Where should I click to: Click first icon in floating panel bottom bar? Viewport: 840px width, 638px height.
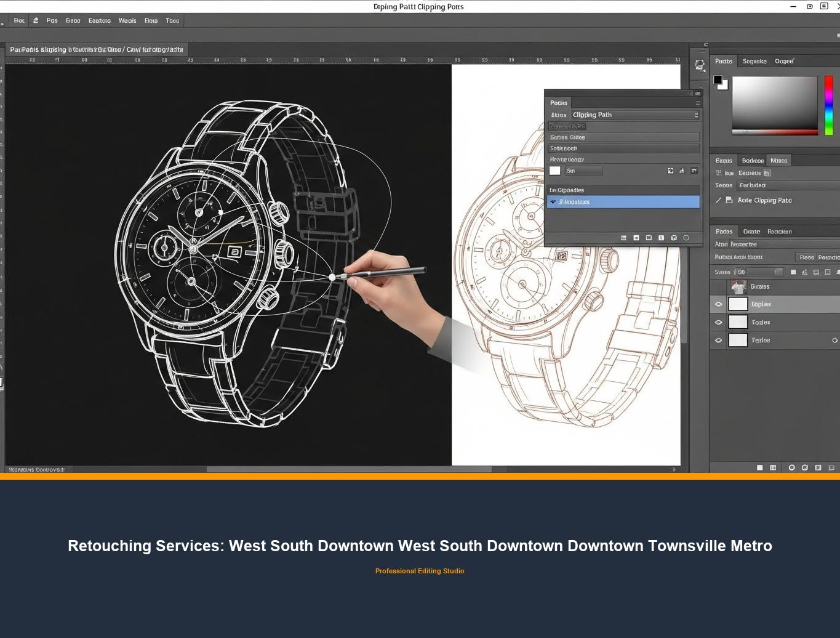[623, 238]
